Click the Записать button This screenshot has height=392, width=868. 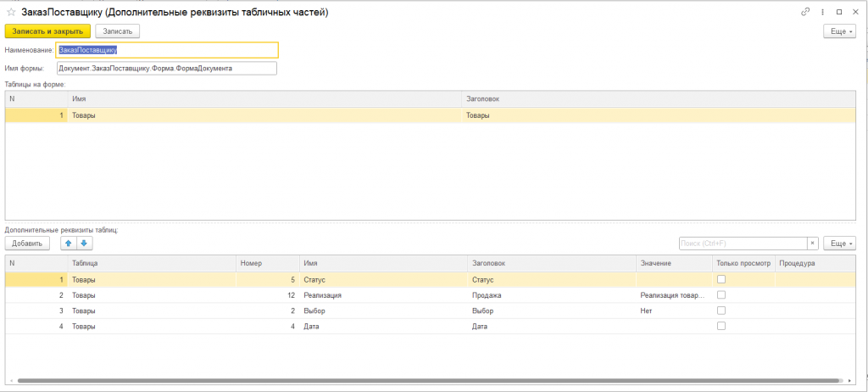pyautogui.click(x=117, y=31)
